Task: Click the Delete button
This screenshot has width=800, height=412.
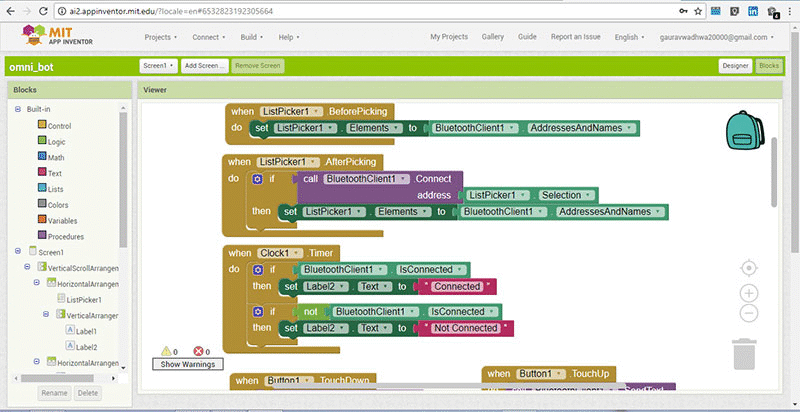Action: pos(88,393)
